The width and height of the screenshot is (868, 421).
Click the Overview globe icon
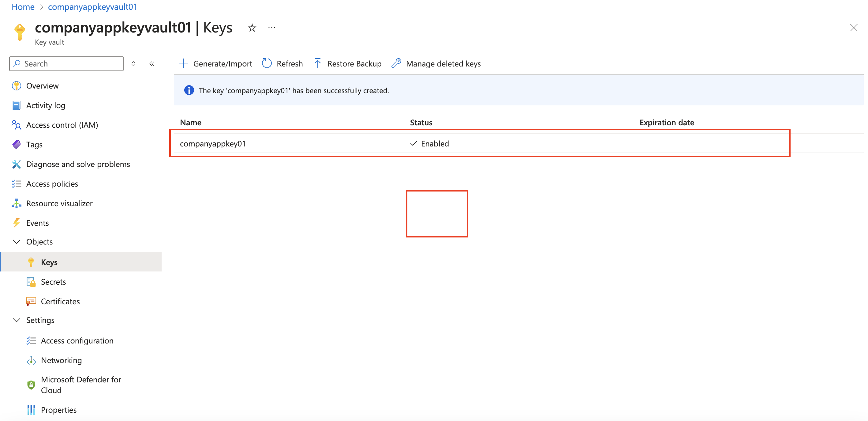[x=16, y=86]
